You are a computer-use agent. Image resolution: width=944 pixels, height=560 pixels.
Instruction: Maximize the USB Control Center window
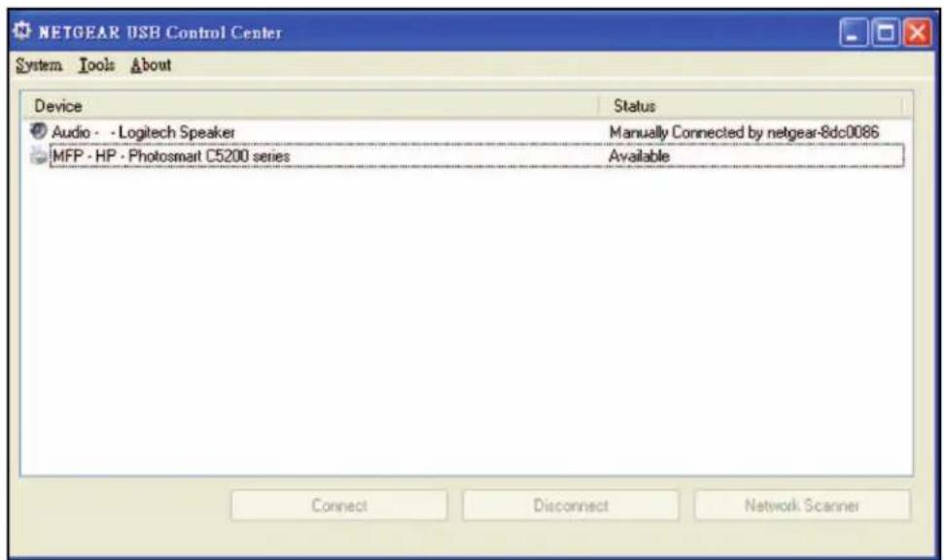point(885,32)
